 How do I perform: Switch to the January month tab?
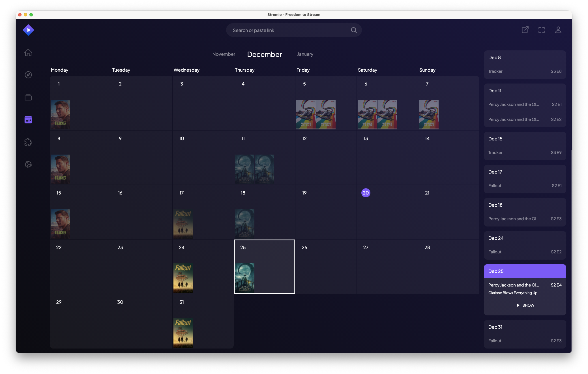point(305,54)
